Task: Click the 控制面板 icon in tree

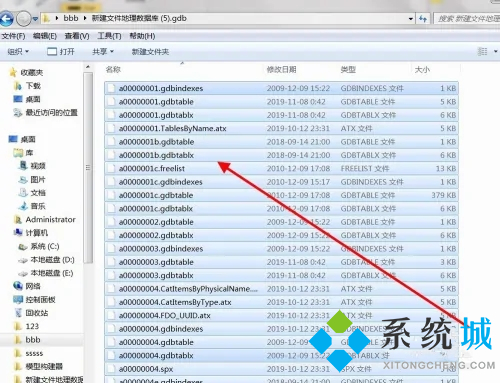Action: [x=18, y=299]
